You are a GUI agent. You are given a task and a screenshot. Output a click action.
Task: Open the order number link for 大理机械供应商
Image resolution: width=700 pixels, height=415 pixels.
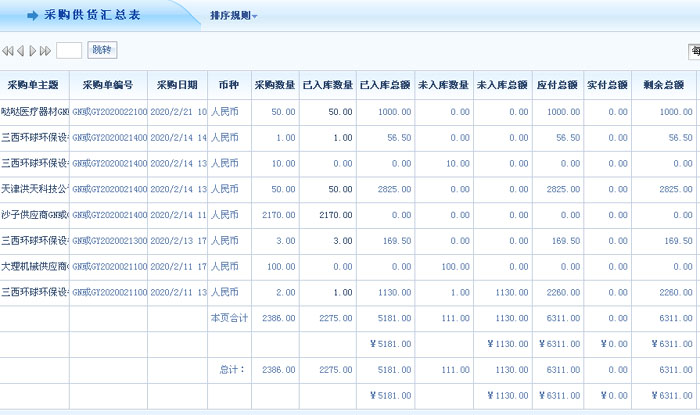coord(110,266)
